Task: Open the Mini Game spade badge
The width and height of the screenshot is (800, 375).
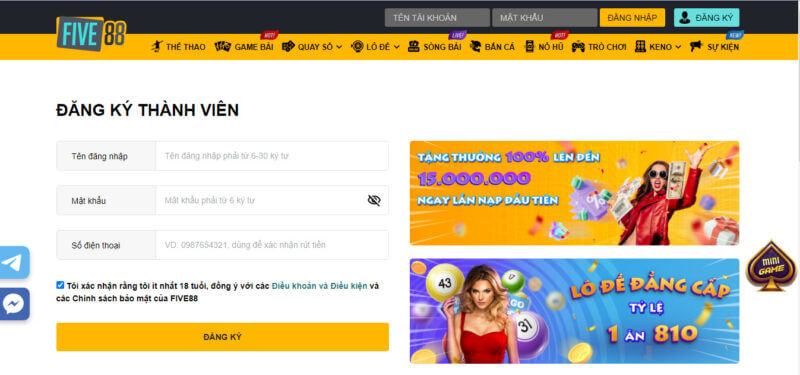Action: [x=771, y=266]
